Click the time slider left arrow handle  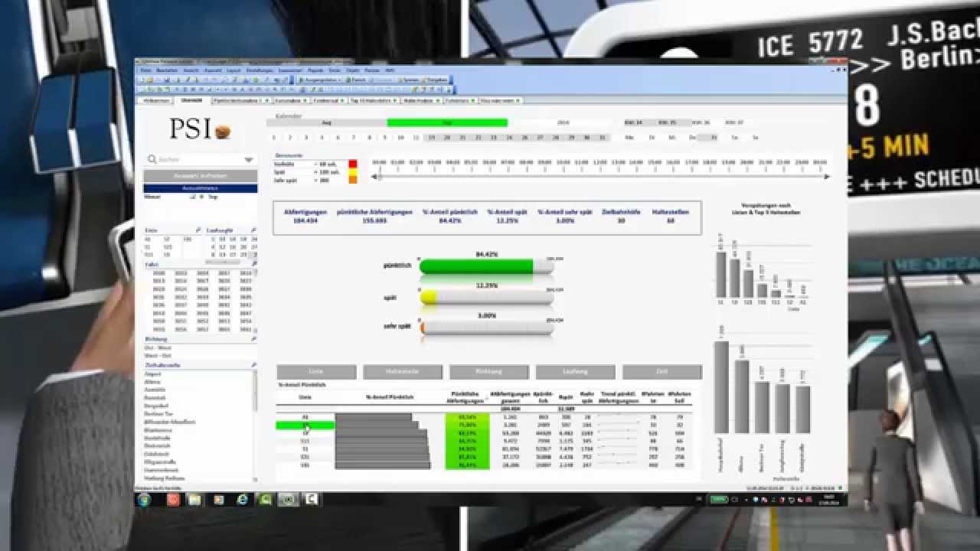375,177
